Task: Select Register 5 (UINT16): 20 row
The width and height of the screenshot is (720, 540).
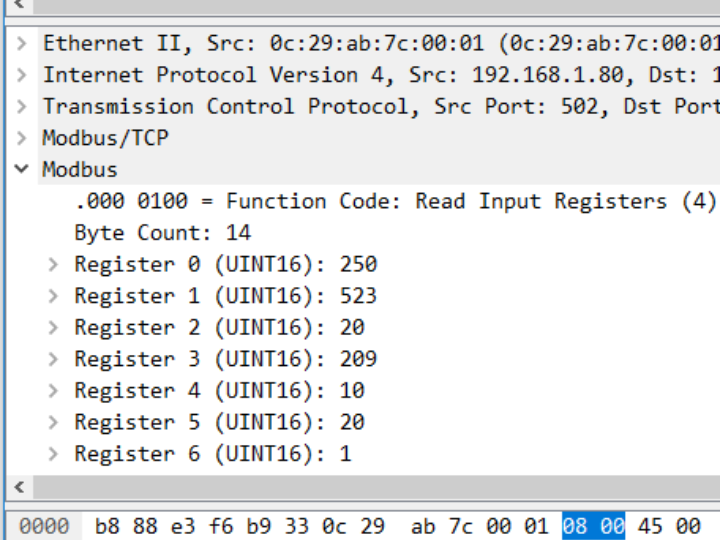Action: pos(219,422)
